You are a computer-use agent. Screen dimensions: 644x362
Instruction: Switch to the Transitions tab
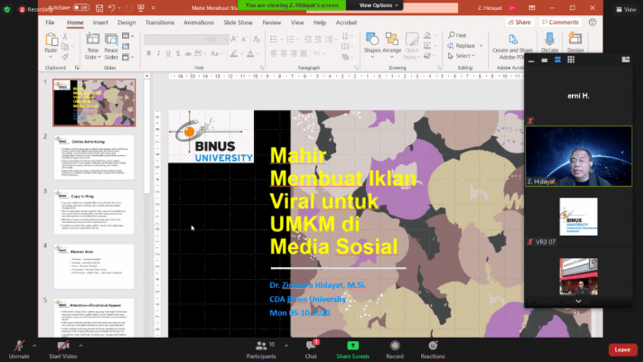click(x=159, y=23)
